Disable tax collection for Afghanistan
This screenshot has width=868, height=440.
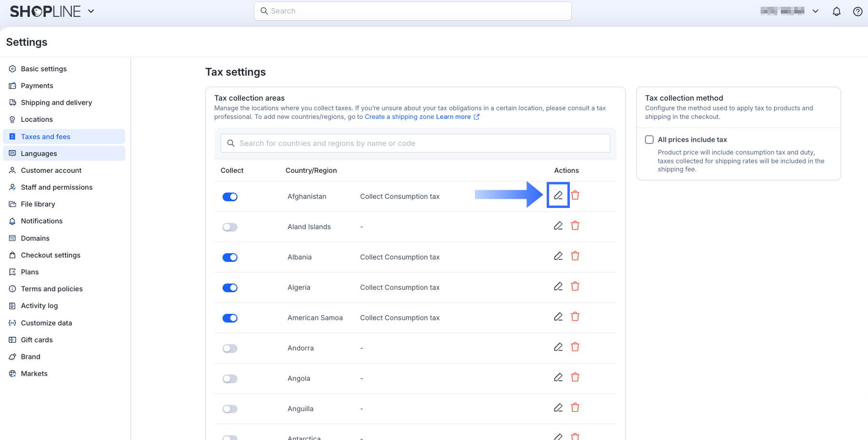pyautogui.click(x=230, y=197)
